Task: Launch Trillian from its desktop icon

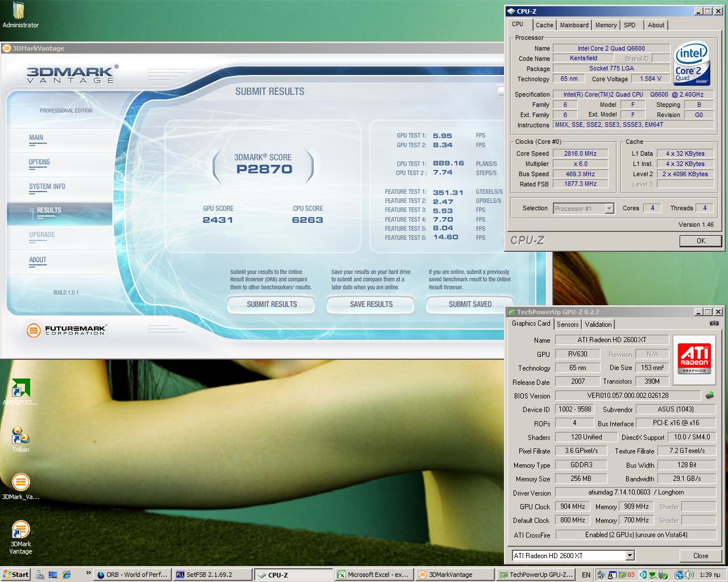Action: 20,439
